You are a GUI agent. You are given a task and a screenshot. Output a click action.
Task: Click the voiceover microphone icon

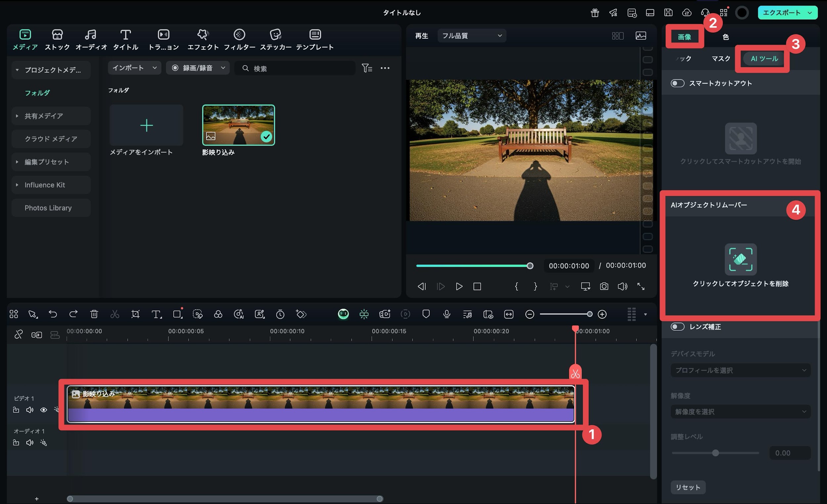446,314
